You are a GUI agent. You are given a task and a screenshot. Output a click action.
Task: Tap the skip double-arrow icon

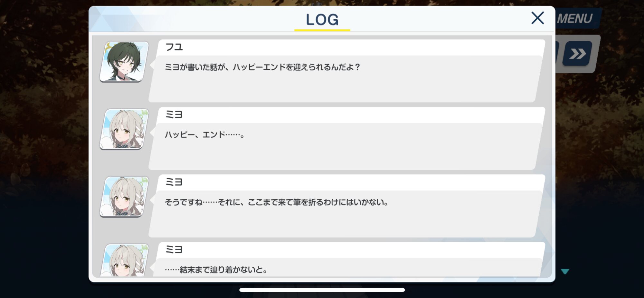point(577,54)
